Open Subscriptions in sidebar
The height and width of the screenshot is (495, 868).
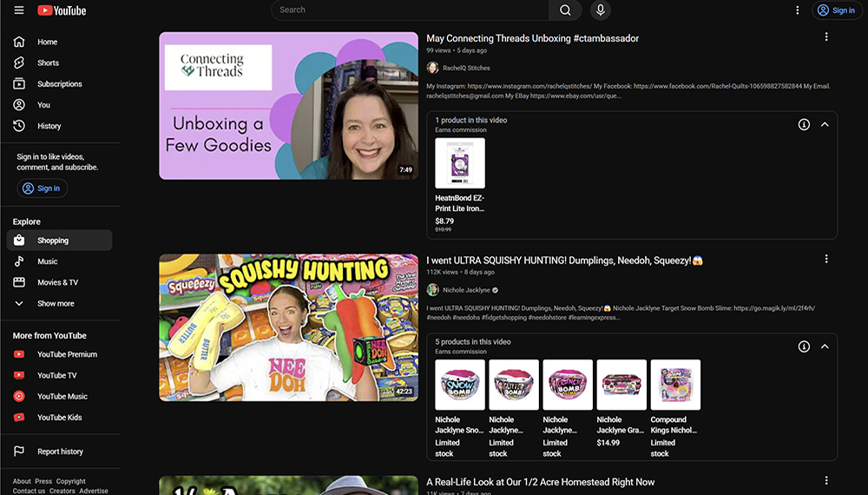click(x=59, y=83)
